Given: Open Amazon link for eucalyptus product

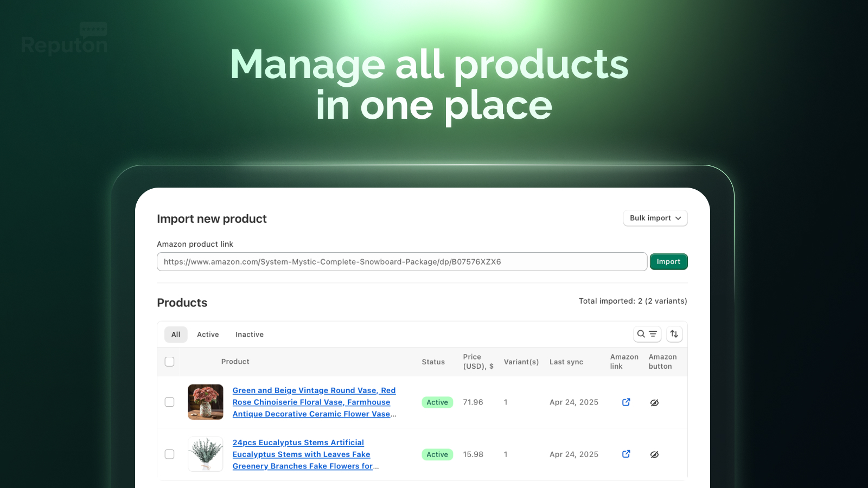Looking at the screenshot, I should click(626, 454).
